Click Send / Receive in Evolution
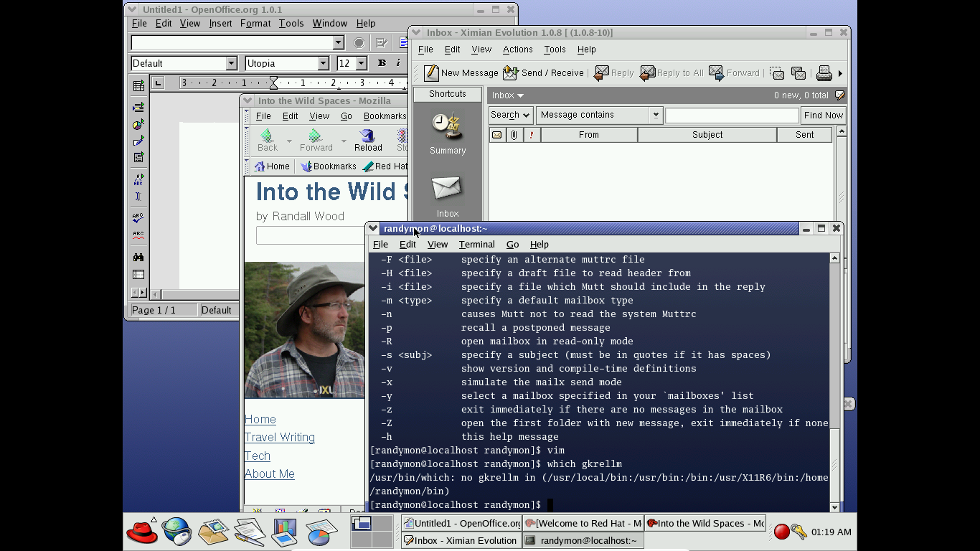 pyautogui.click(x=543, y=72)
